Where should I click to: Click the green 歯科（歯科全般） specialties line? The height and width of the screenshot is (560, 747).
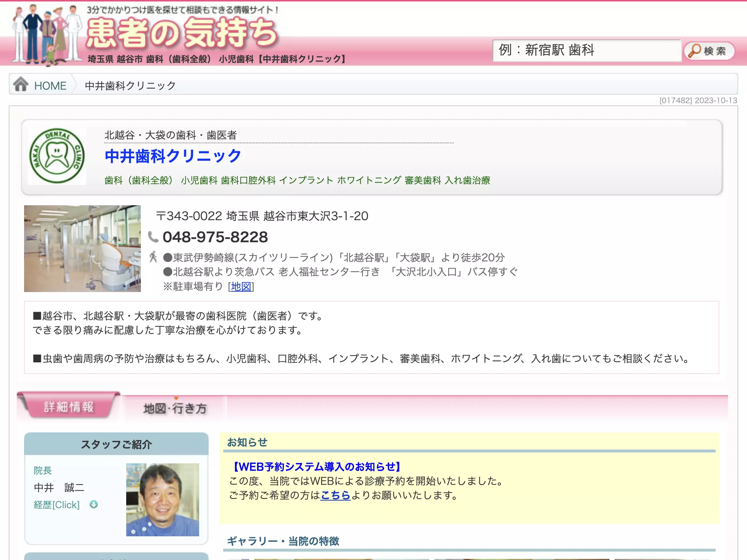coord(297,180)
